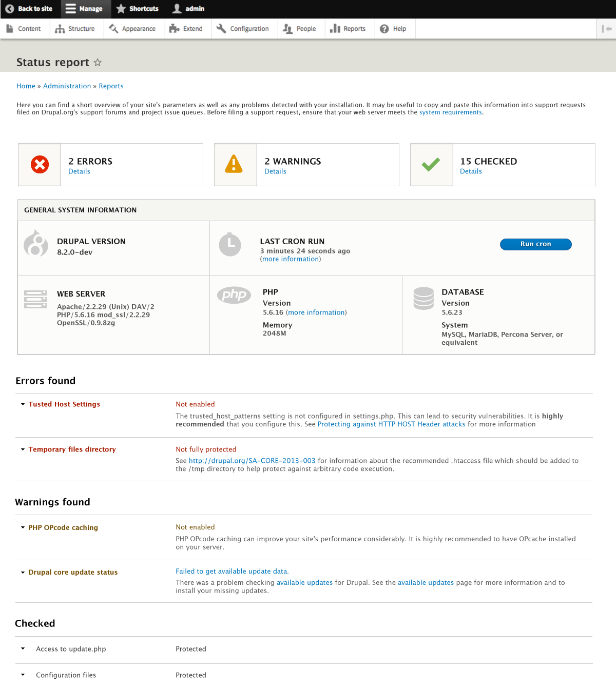Image resolution: width=616 pixels, height=688 pixels.
Task: Open Failed to get available update data link
Action: 231,572
